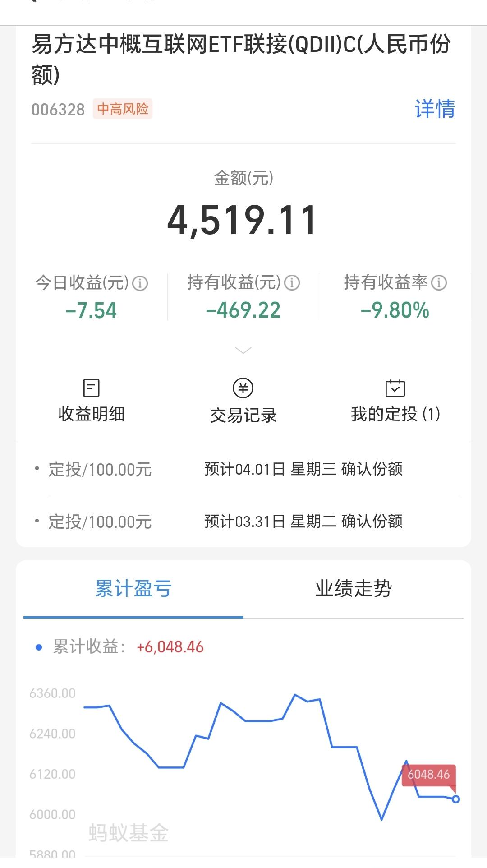Tap the 我的定投 (1) label
Screen dimensions: 487x868
coord(395,414)
